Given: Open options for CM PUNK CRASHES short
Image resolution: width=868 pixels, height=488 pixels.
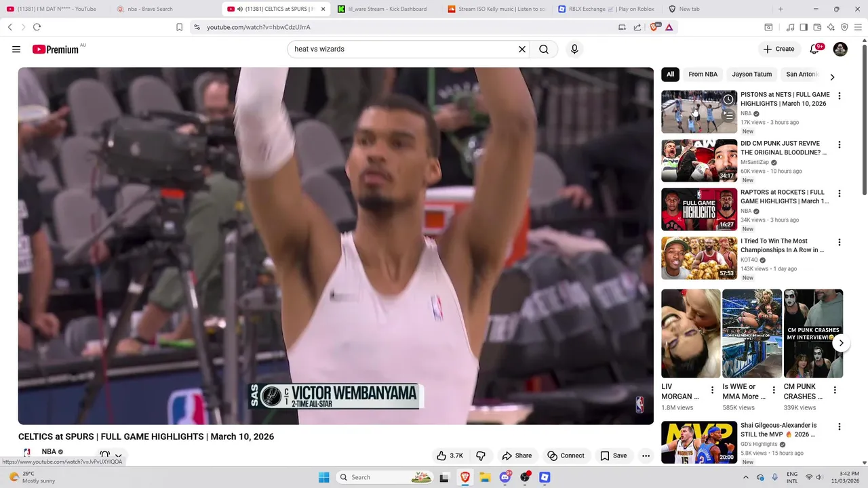Looking at the screenshot, I should tap(835, 390).
